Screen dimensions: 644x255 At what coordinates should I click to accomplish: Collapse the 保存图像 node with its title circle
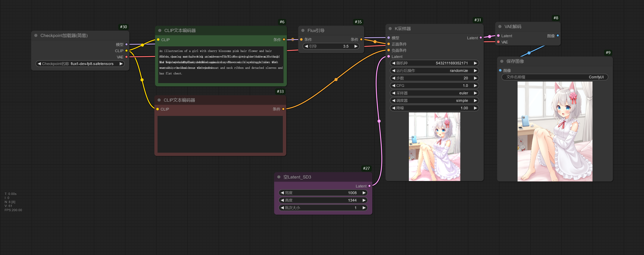tap(501, 61)
